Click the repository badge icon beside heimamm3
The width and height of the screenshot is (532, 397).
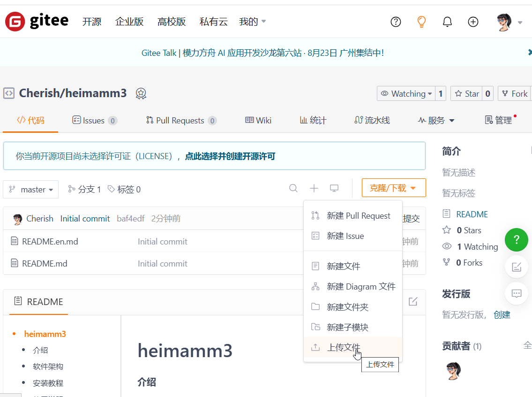[x=141, y=93]
